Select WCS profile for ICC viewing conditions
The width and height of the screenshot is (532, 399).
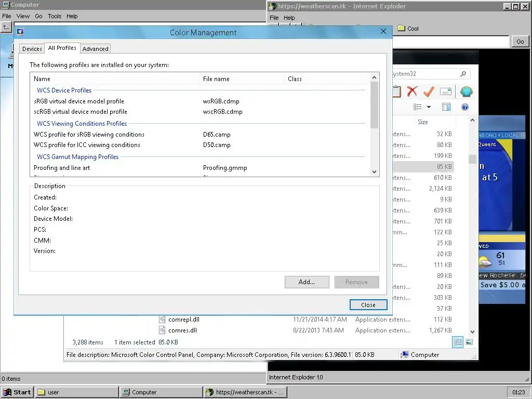point(199,145)
